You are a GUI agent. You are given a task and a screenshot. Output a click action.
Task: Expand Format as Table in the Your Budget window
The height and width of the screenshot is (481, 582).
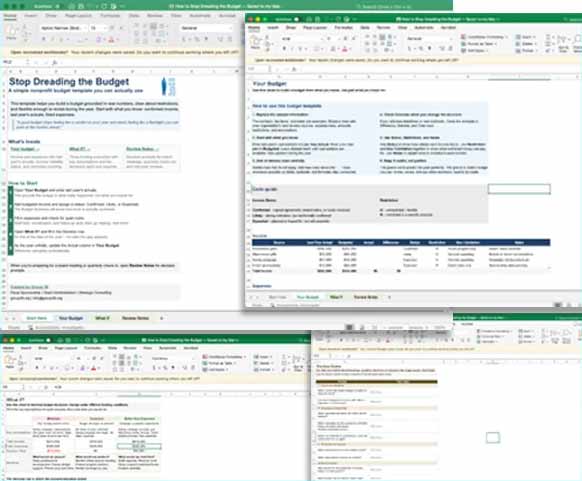[x=480, y=44]
